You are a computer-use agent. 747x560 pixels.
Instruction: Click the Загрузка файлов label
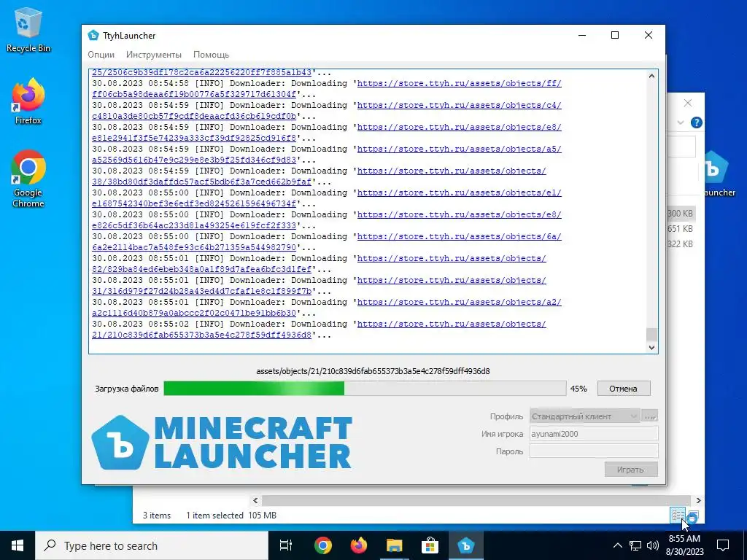point(127,389)
